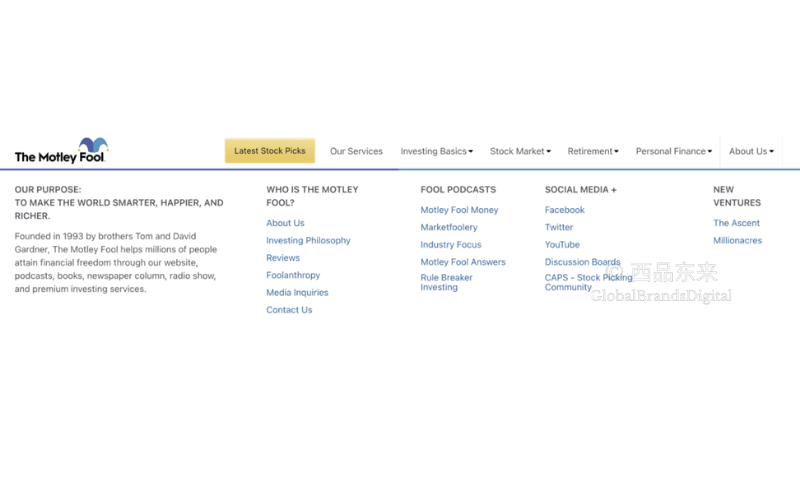The image size is (800, 500).
Task: Visit The Ascent venture link
Action: pyautogui.click(x=736, y=223)
